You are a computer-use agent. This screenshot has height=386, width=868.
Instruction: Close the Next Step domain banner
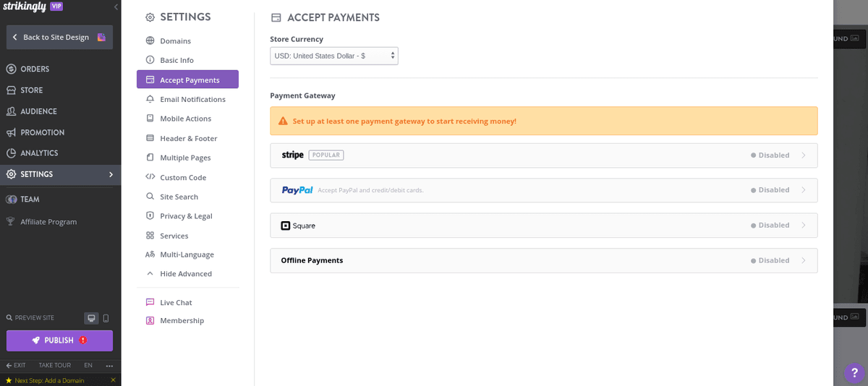(x=113, y=380)
